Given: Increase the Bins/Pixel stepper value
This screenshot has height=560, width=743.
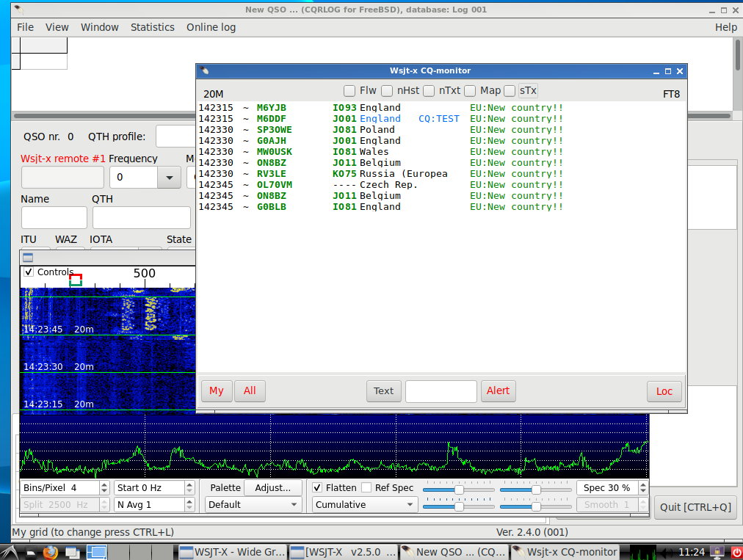Looking at the screenshot, I should pos(104,484).
